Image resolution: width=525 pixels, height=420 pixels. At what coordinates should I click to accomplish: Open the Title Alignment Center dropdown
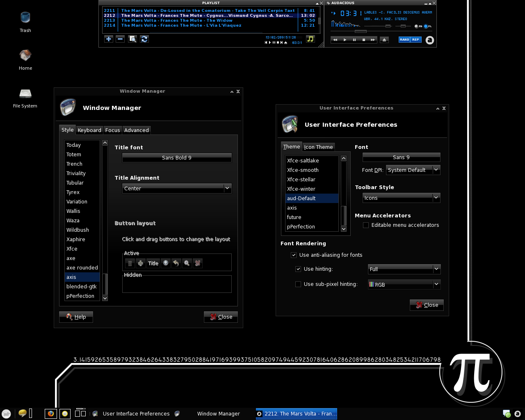click(177, 188)
